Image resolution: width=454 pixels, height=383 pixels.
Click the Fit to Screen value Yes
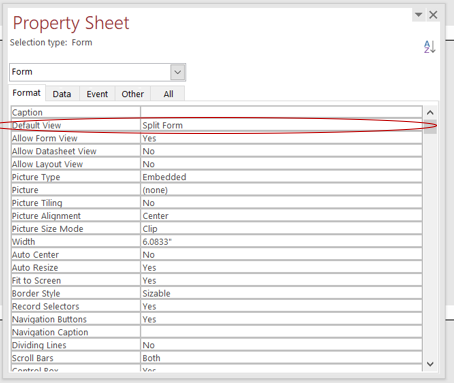click(x=281, y=281)
